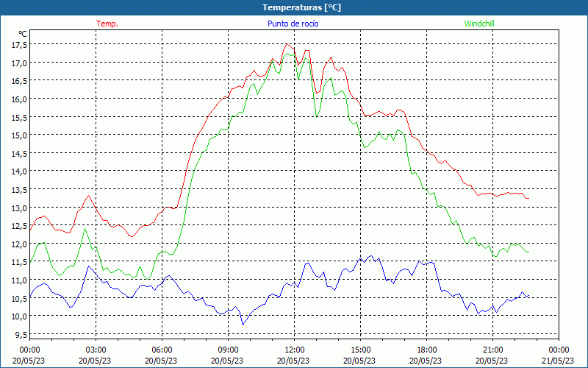Click the 09:00 time axis label
Image resolution: width=588 pixels, height=368 pixels.
(228, 350)
